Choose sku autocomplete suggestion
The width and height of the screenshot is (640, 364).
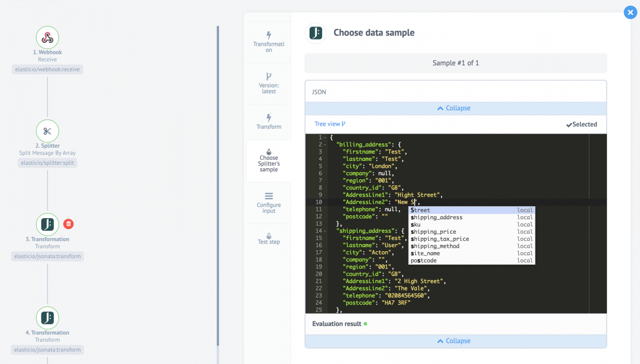click(471, 225)
